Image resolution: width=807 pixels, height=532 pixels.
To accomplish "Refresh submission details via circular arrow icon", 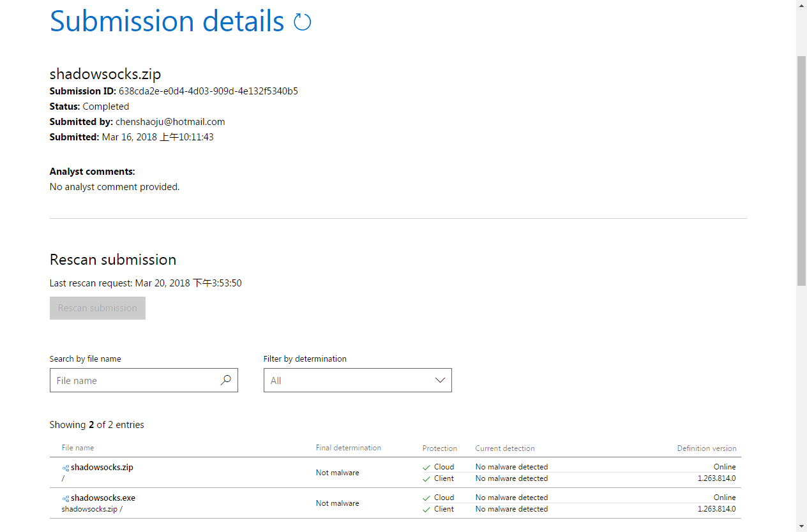I will (302, 22).
